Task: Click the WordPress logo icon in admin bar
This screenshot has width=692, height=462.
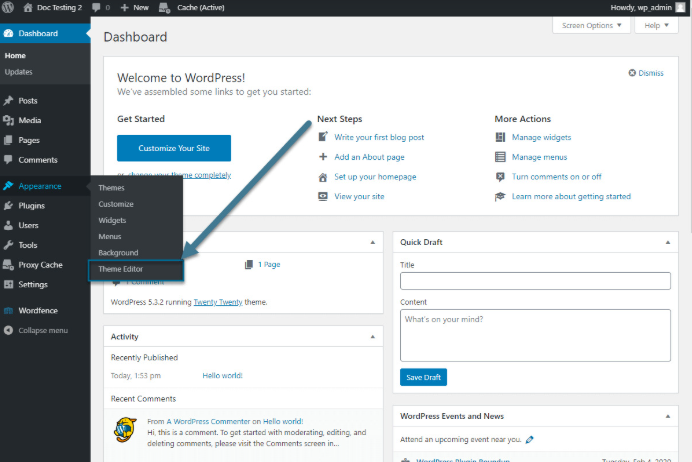Action: [x=8, y=7]
